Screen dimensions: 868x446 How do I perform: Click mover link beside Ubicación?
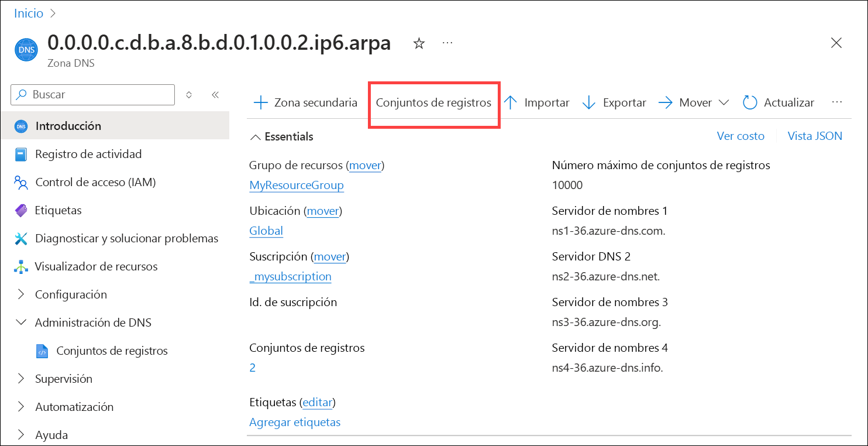[323, 211]
